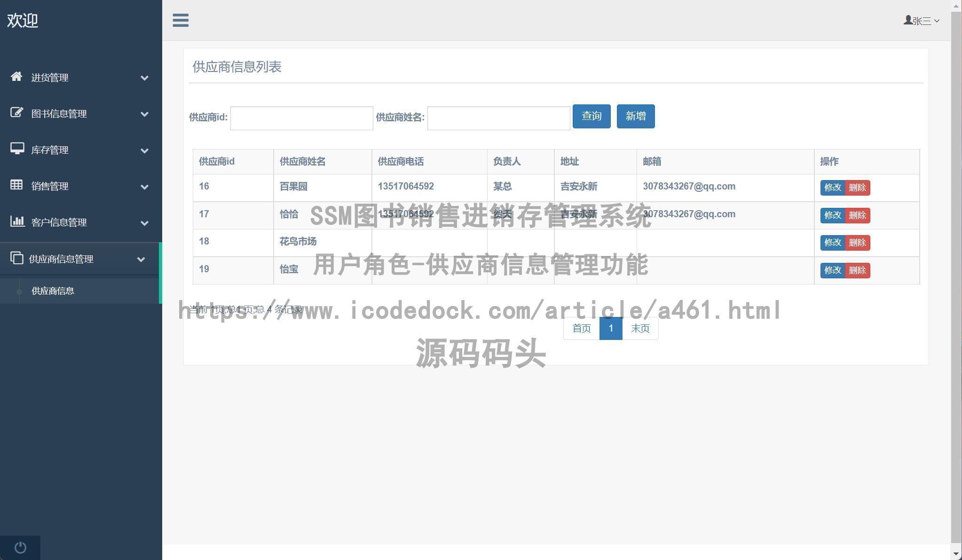962x560 pixels.
Task: Click the table icon beside 销售管理
Action: coord(17,186)
